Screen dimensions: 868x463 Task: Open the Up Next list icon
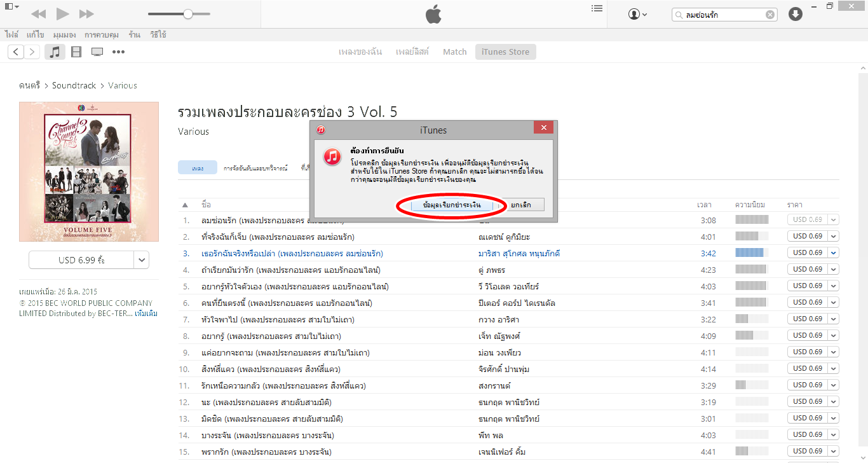[597, 8]
